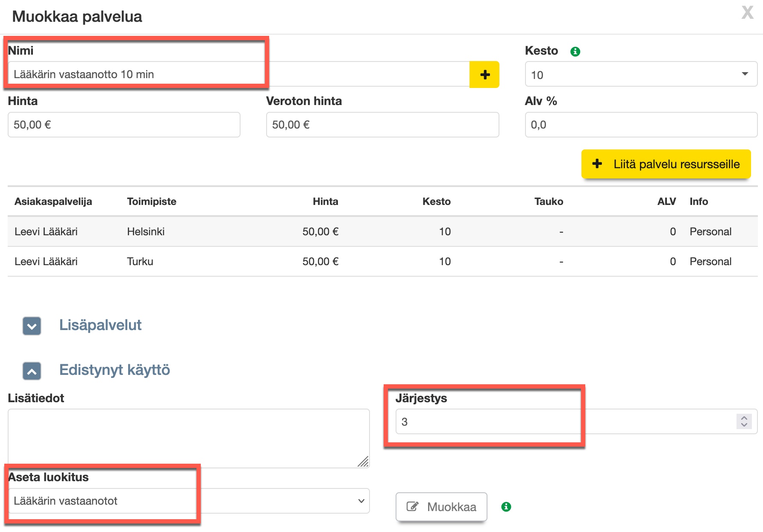Screen dimensions: 763x532
Task: Click inside the Lisätiedot text area
Action: (x=188, y=438)
